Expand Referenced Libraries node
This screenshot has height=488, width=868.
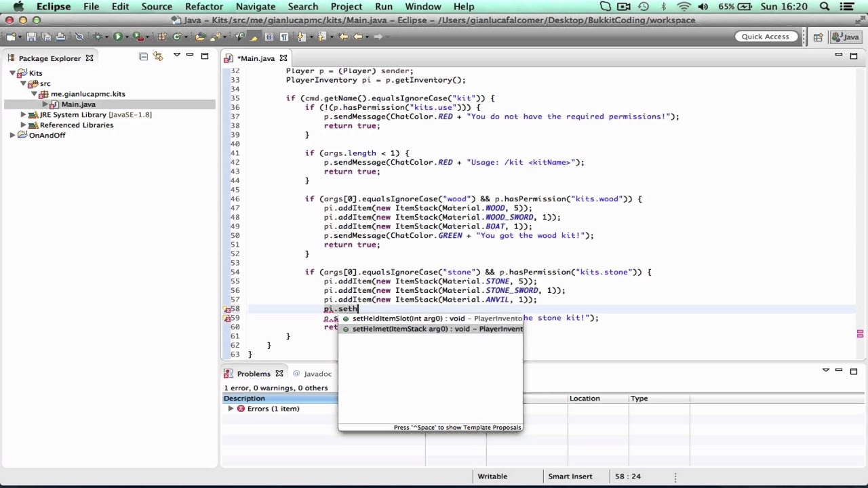pyautogui.click(x=23, y=125)
